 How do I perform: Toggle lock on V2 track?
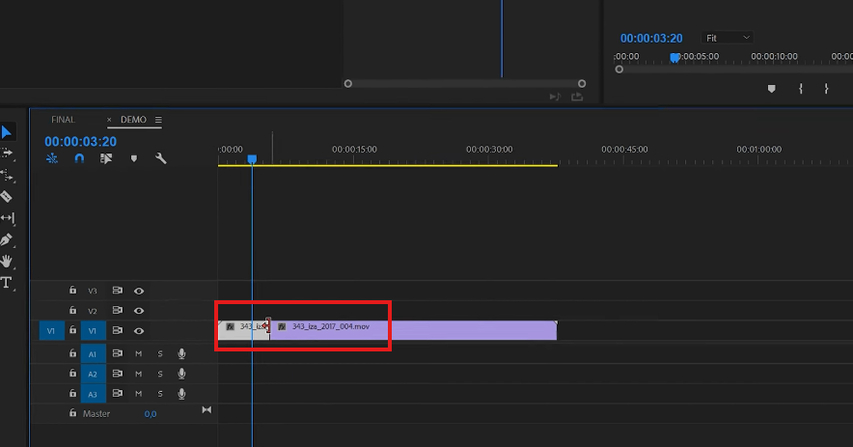72,310
